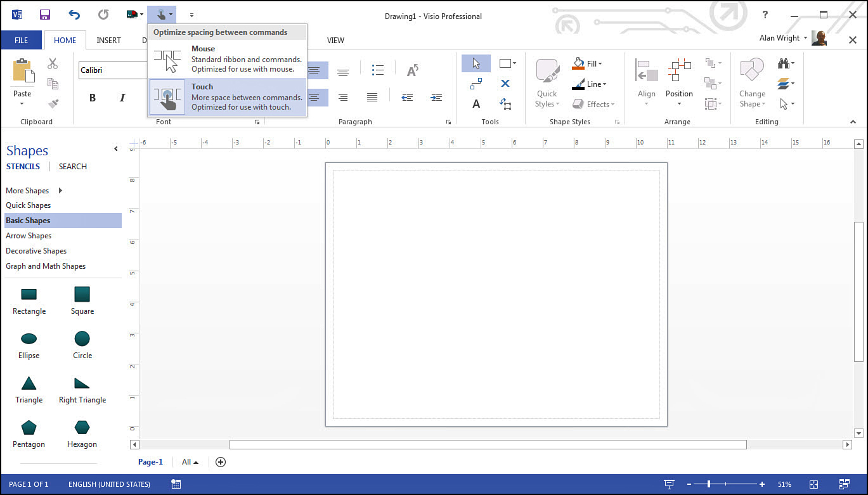Toggle Italic formatting
Viewport: 868px width, 495px height.
tap(122, 98)
